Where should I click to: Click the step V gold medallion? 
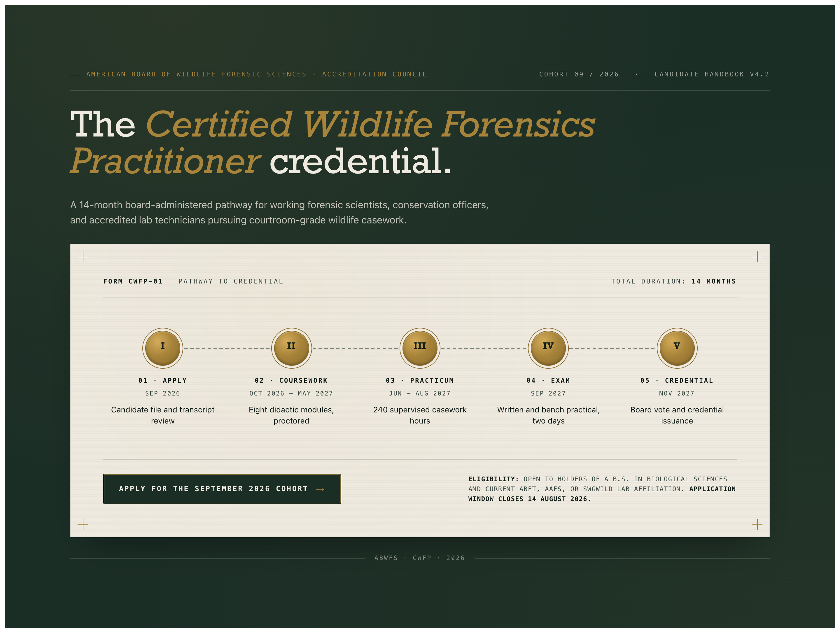pyautogui.click(x=677, y=348)
